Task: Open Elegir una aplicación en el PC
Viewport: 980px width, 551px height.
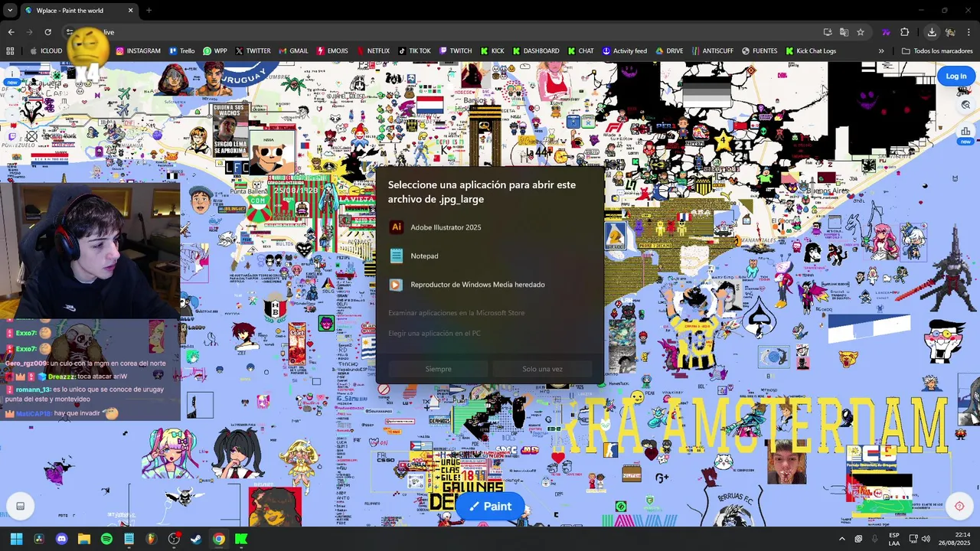Action: coord(434,334)
